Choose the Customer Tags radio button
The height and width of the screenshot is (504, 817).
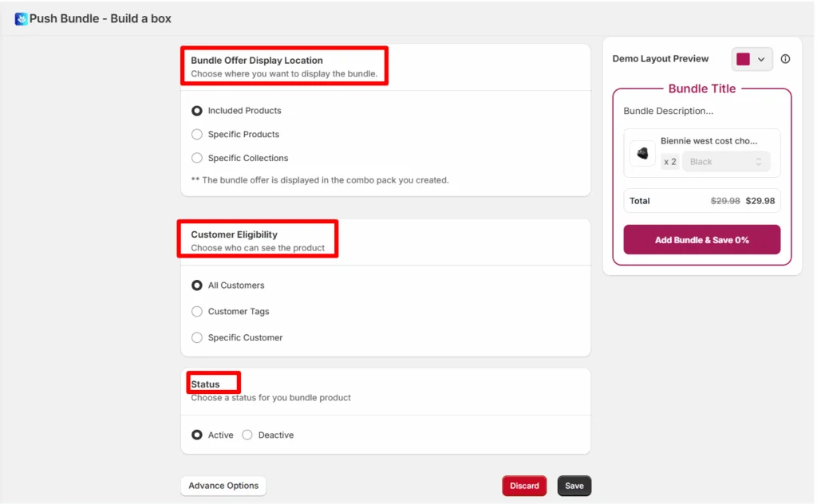196,311
